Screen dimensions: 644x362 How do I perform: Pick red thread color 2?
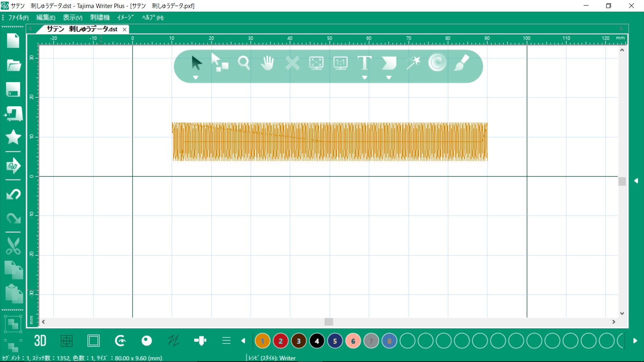tap(281, 341)
